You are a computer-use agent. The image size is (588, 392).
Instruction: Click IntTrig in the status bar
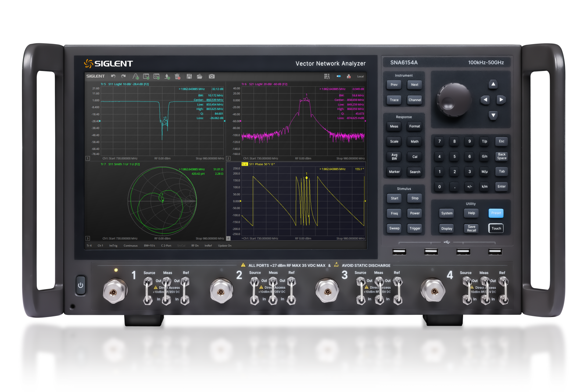113,246
